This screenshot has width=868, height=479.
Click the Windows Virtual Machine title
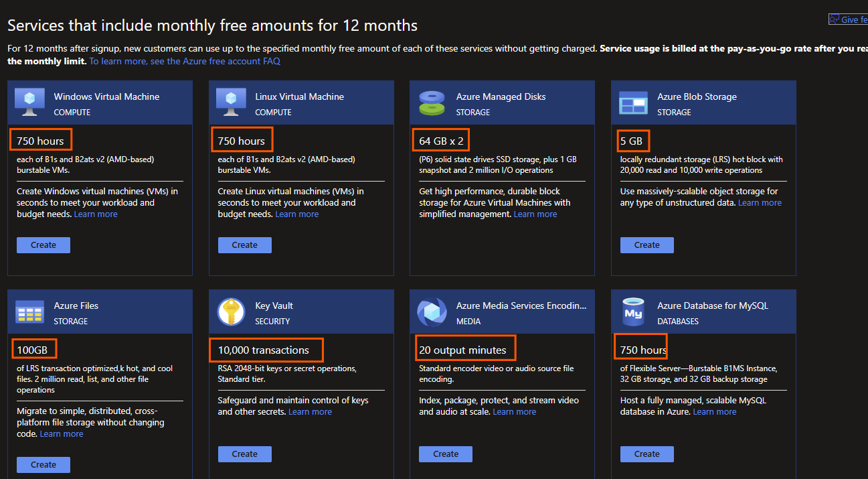(106, 96)
